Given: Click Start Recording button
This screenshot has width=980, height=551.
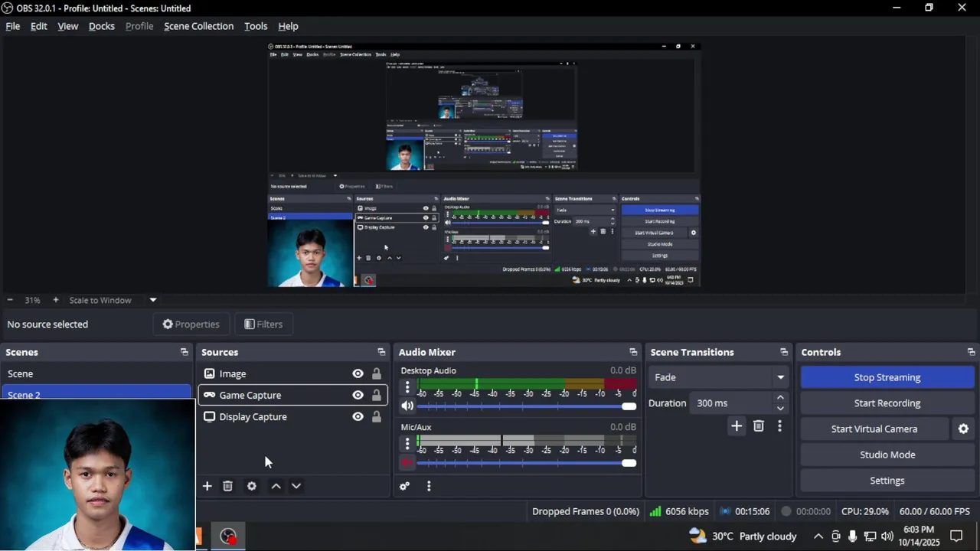Looking at the screenshot, I should (x=887, y=403).
